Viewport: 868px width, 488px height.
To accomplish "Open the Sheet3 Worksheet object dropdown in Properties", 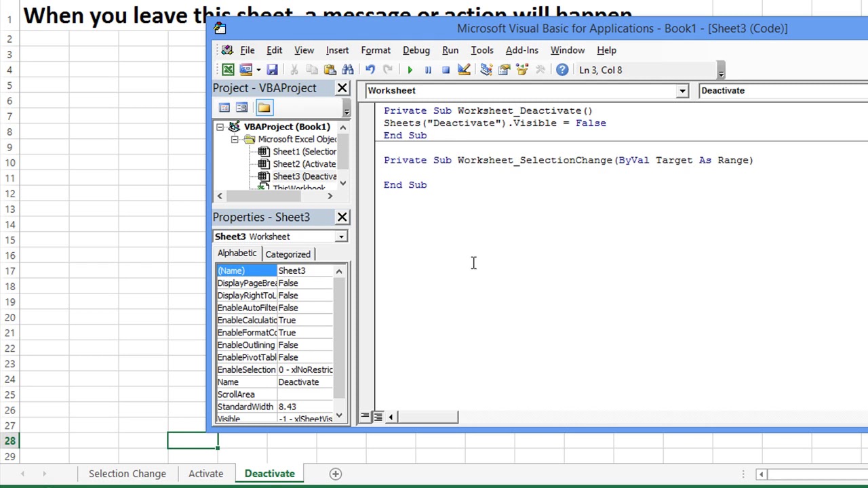I will (x=341, y=237).
